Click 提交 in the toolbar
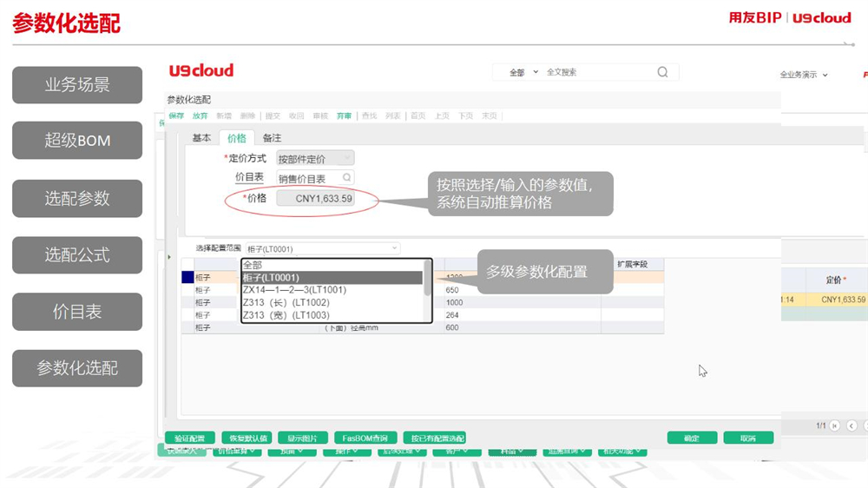The image size is (868, 488). point(273,115)
